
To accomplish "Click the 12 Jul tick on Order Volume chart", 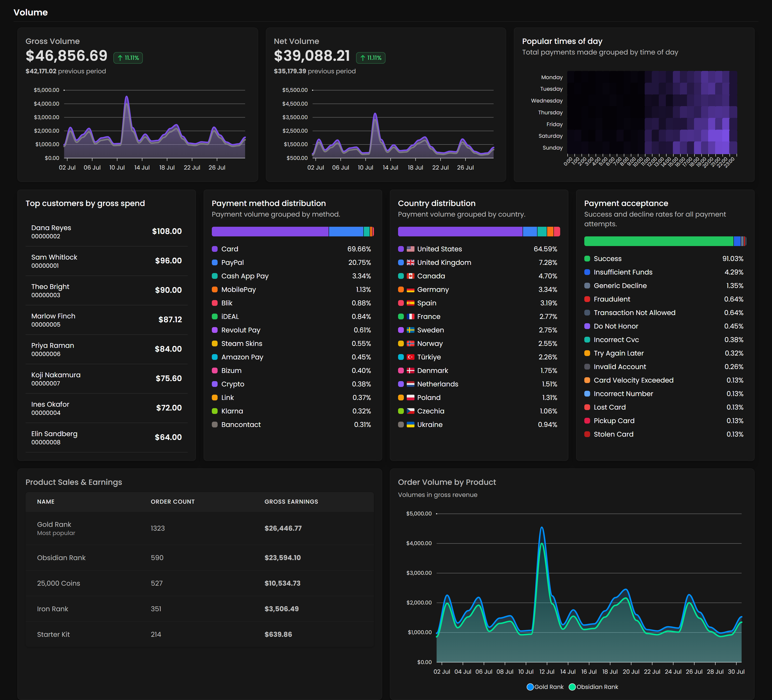I will click(546, 672).
